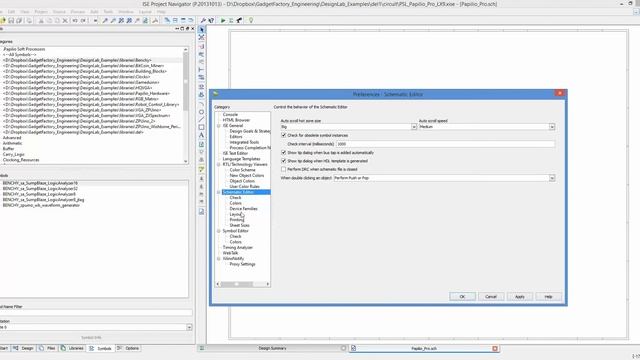
Task: Toggle show tip when bus tap added
Action: [x=284, y=152]
